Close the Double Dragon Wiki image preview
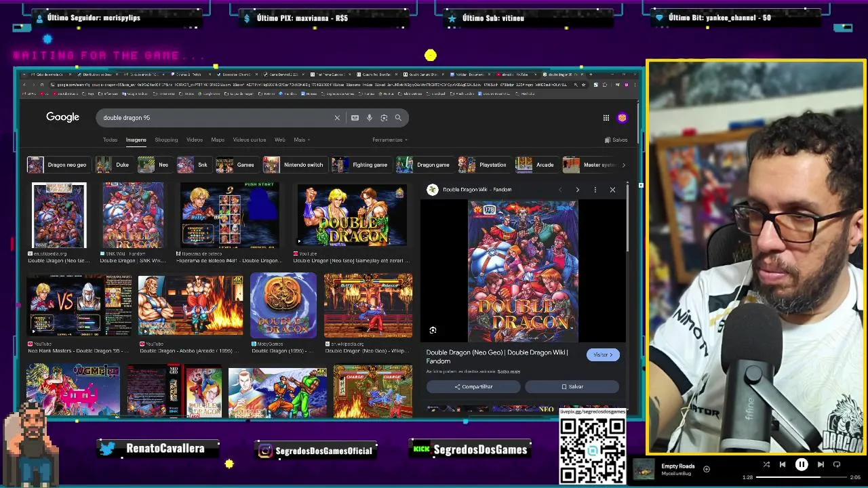868x488 pixels. [612, 190]
